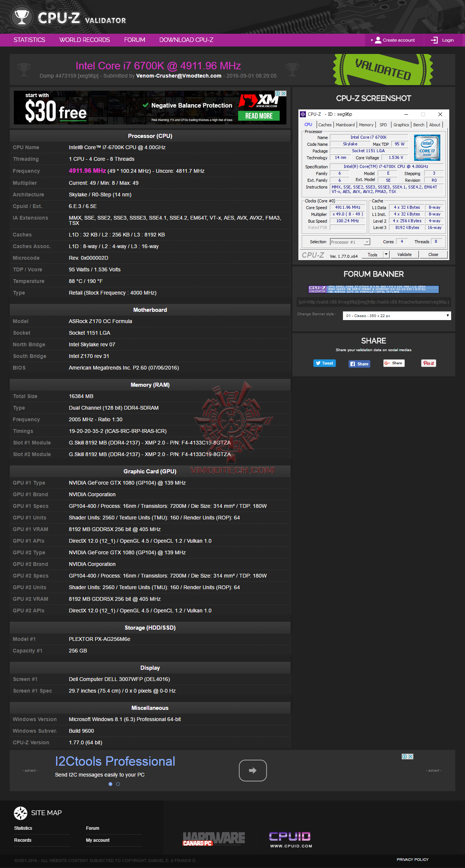Viewport: 465px width, 868px height.
Task: Click the forum banner BBCode text field
Action: coord(374,302)
